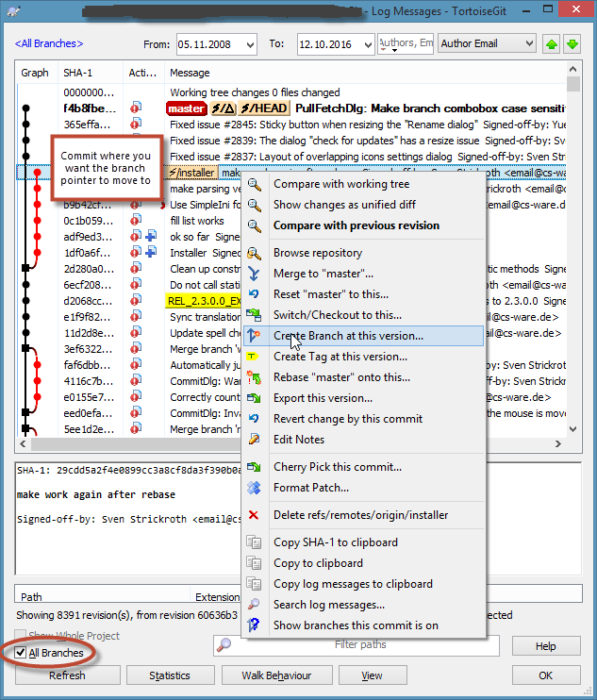The width and height of the screenshot is (597, 700).
Task: Click the OK button
Action: click(x=546, y=675)
